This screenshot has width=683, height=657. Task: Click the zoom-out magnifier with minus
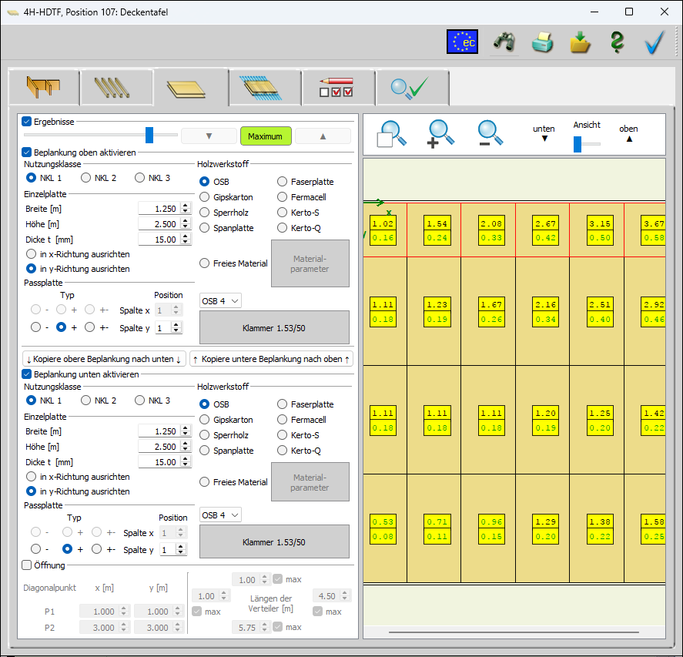490,133
